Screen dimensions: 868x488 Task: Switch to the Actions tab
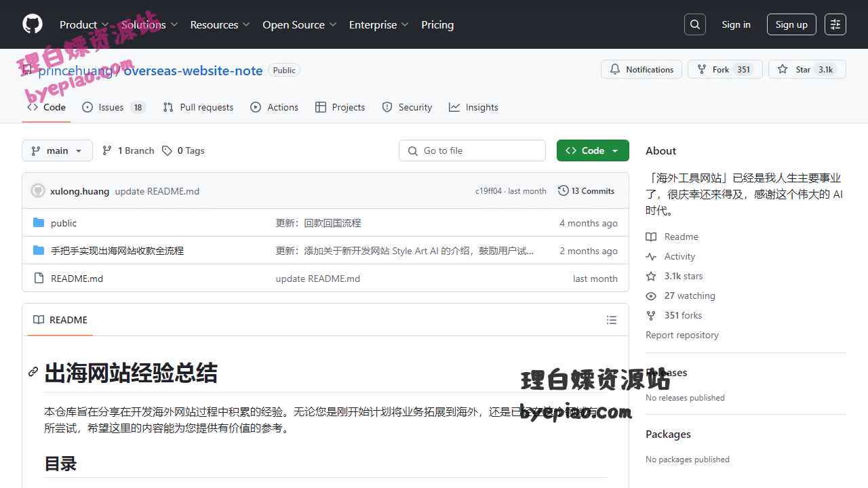274,107
